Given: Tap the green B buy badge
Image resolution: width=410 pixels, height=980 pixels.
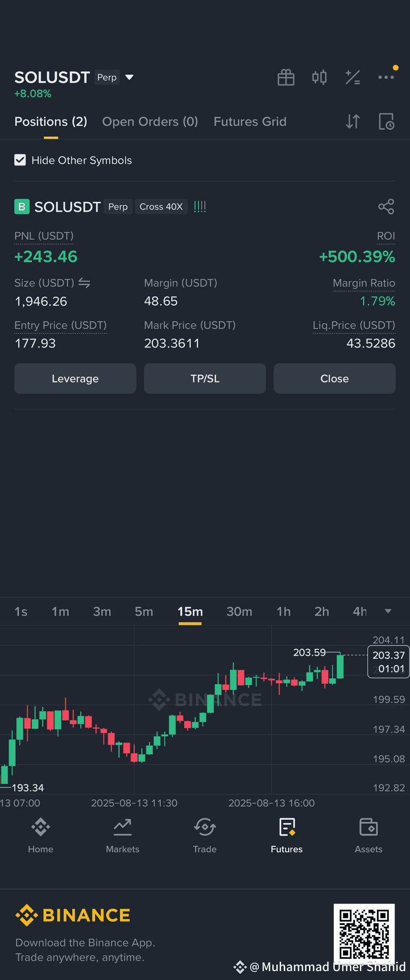Looking at the screenshot, I should click(x=22, y=206).
